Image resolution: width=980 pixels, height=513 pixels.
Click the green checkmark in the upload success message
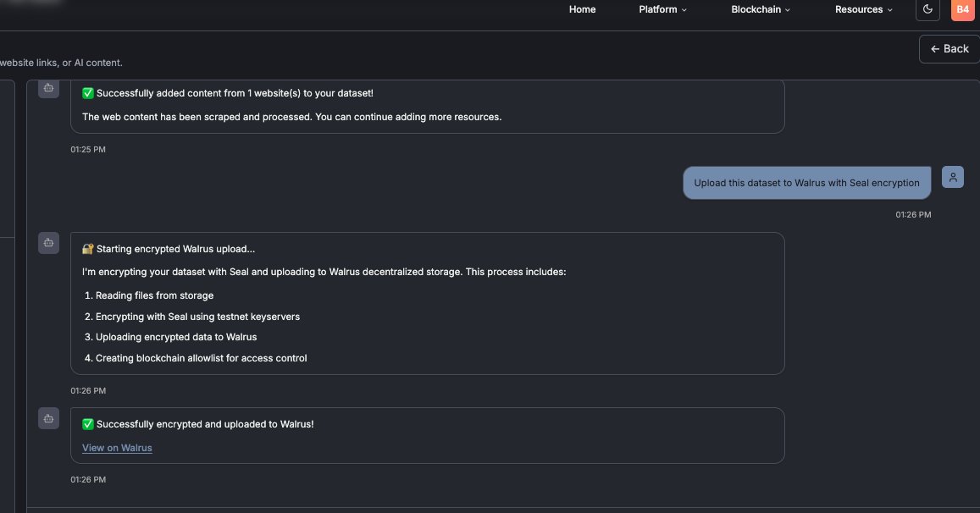click(88, 423)
